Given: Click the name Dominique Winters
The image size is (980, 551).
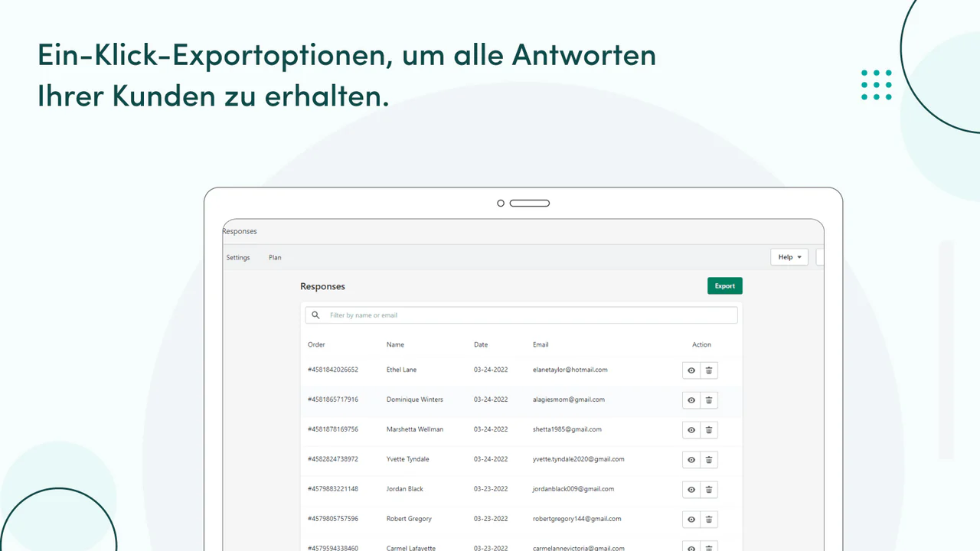Looking at the screenshot, I should (x=415, y=399).
